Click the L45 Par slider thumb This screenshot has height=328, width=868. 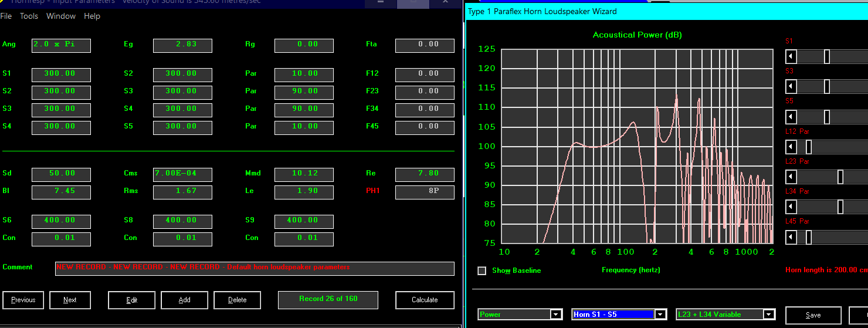[x=809, y=237]
